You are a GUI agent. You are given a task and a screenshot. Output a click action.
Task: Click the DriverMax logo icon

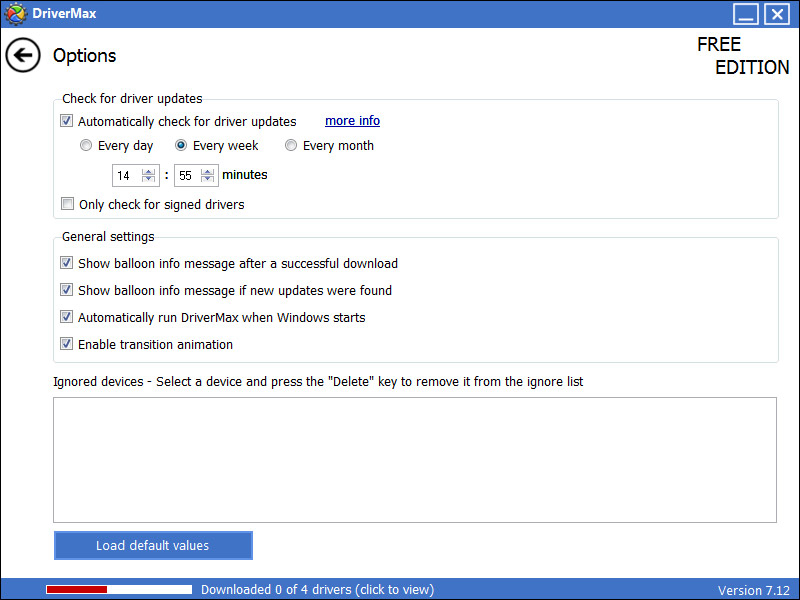pos(15,14)
